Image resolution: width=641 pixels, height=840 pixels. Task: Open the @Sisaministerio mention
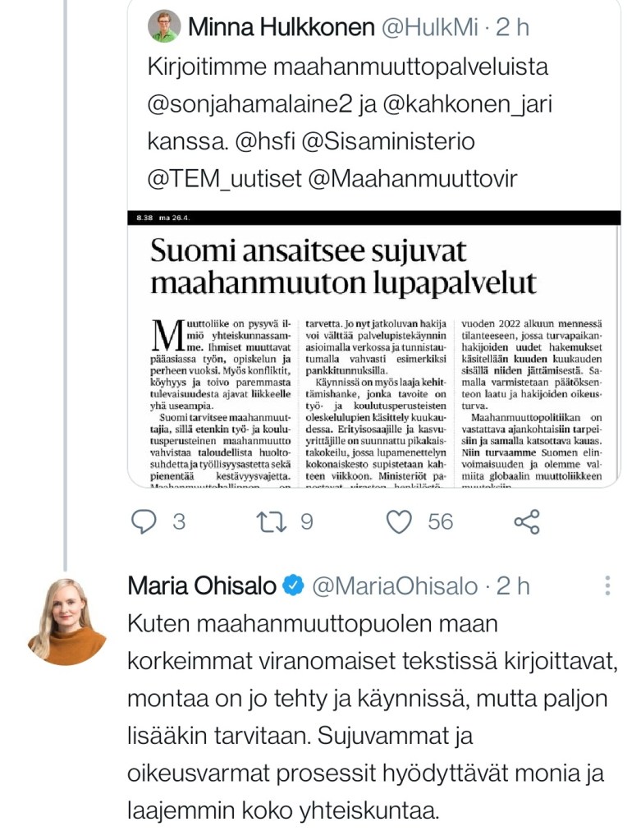click(389, 141)
